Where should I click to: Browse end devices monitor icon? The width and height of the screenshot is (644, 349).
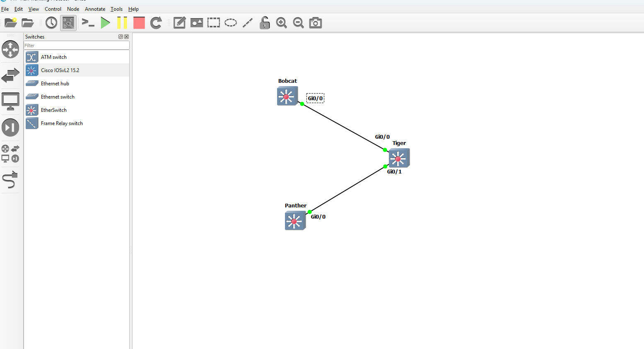coord(10,101)
